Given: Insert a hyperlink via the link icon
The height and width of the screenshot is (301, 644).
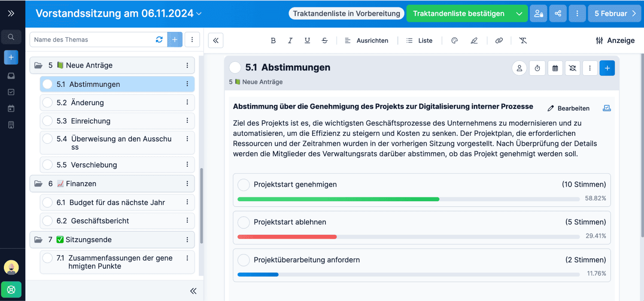Looking at the screenshot, I should (x=499, y=40).
